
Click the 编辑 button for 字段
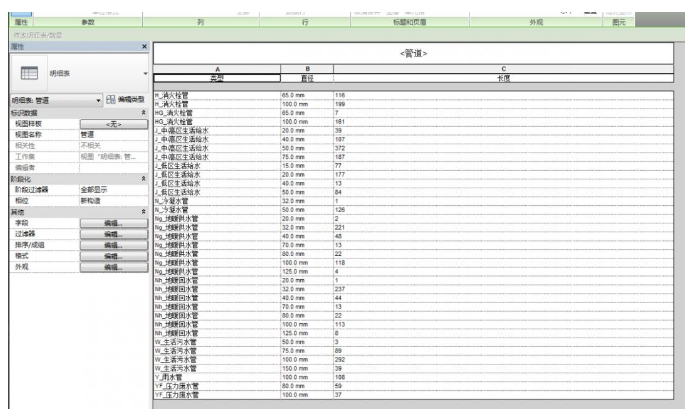click(114, 223)
